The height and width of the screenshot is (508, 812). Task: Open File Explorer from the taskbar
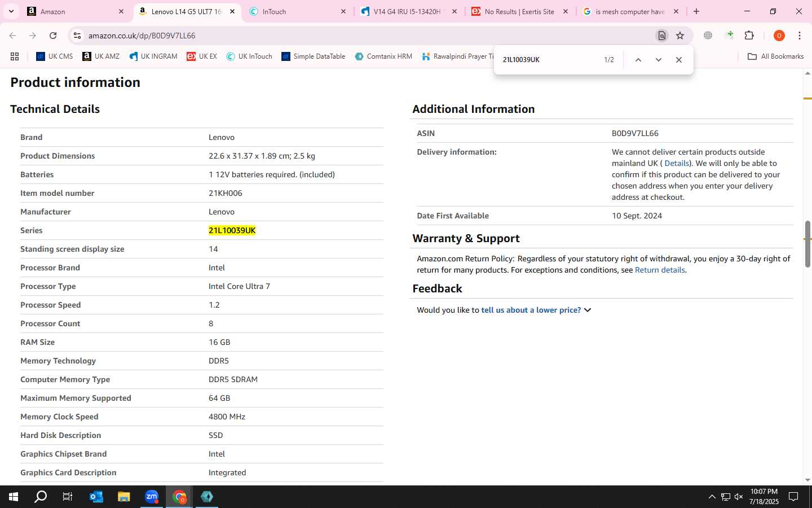[123, 497]
